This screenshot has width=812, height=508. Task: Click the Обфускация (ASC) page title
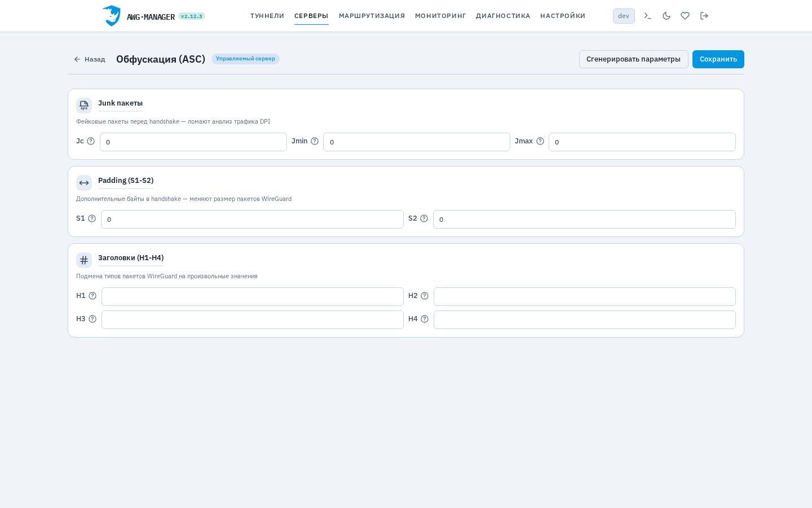coord(161,59)
